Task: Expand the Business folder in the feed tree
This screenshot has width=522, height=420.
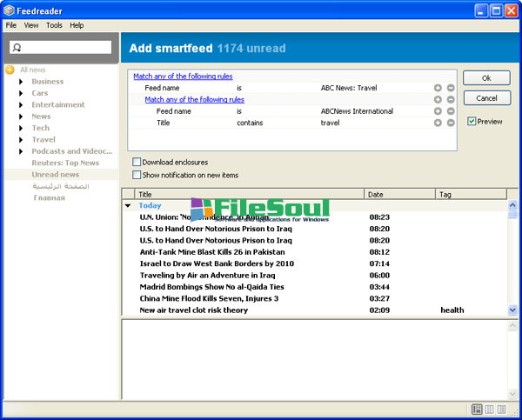Action: point(21,82)
